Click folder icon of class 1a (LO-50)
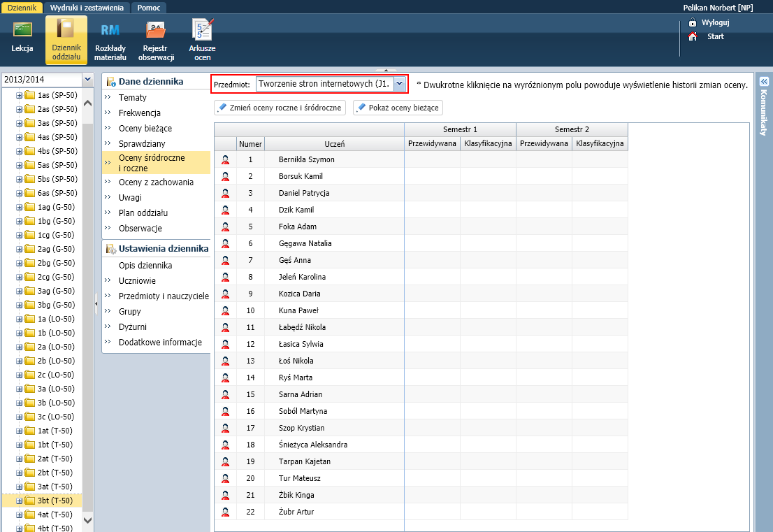The image size is (773, 532). [x=29, y=319]
